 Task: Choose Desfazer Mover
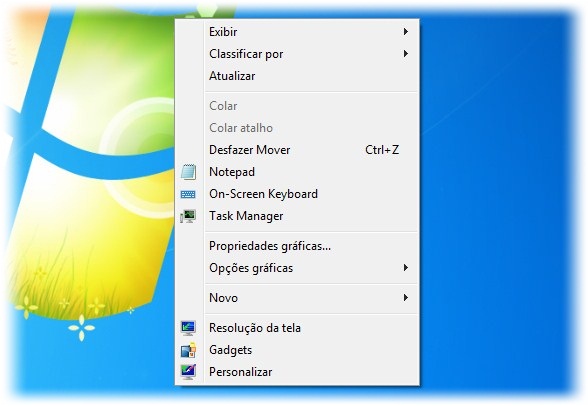point(297,150)
